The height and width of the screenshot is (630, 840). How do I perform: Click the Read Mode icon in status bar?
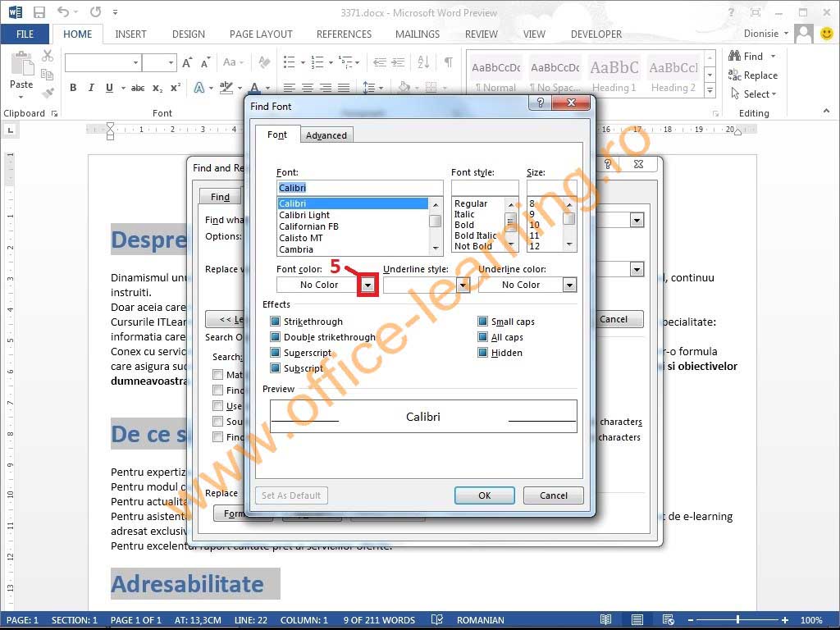coord(605,620)
